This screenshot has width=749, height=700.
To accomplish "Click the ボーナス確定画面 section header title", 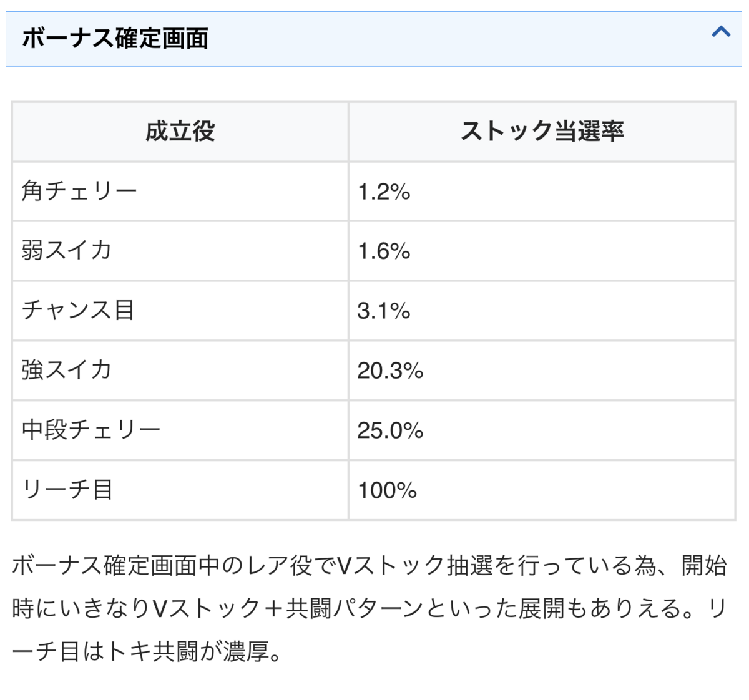I will tap(115, 39).
